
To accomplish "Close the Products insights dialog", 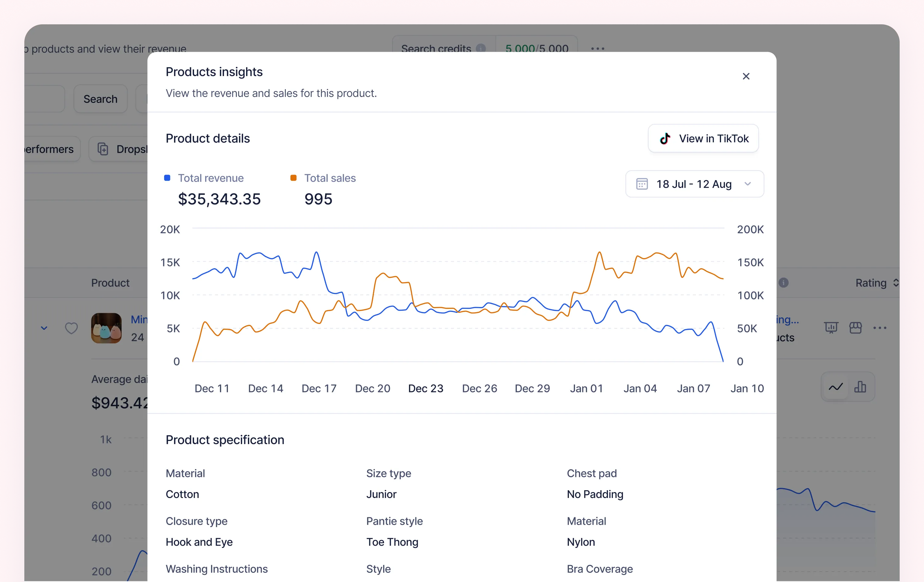I will [x=746, y=76].
